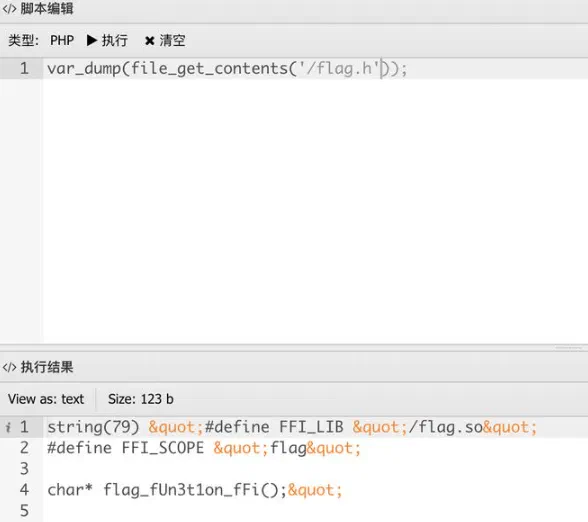This screenshot has width=588, height=522.
Task: Click the 执行 run button
Action: coord(107,40)
